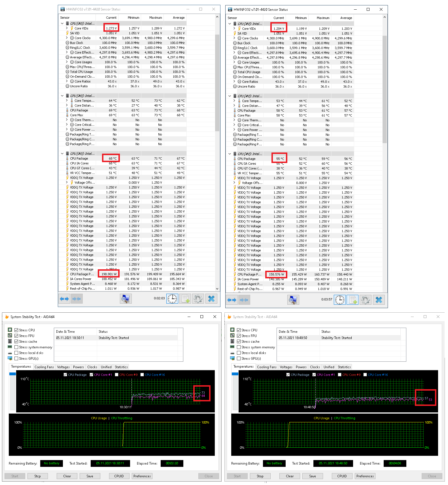Click Save button in left AIDA64
This screenshot has height=485, width=448.
tap(90, 476)
